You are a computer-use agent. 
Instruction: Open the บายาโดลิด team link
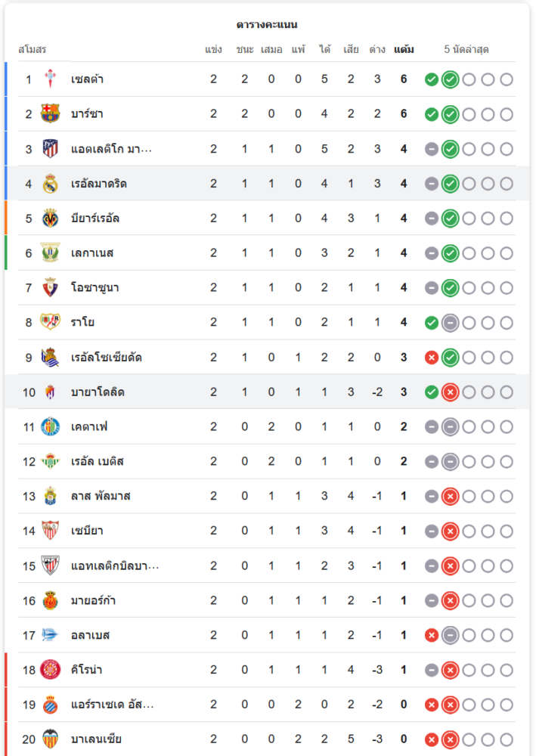point(98,392)
